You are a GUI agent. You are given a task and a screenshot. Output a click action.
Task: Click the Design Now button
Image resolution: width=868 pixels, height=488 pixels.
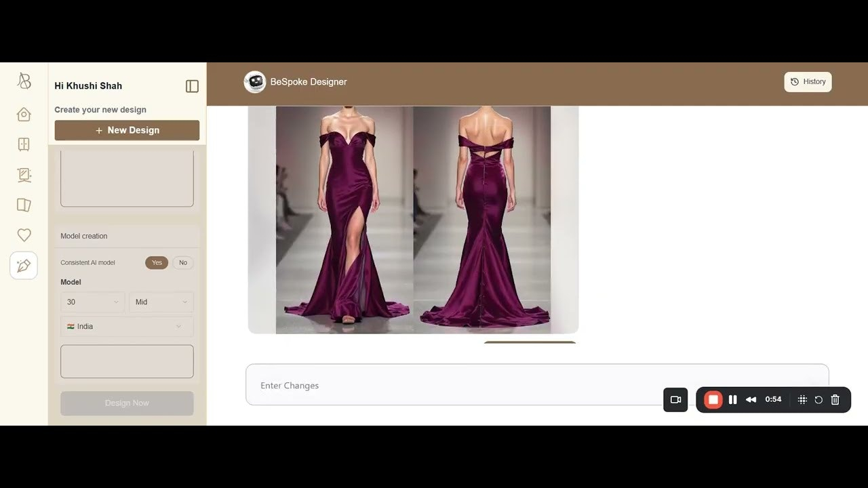pyautogui.click(x=127, y=403)
